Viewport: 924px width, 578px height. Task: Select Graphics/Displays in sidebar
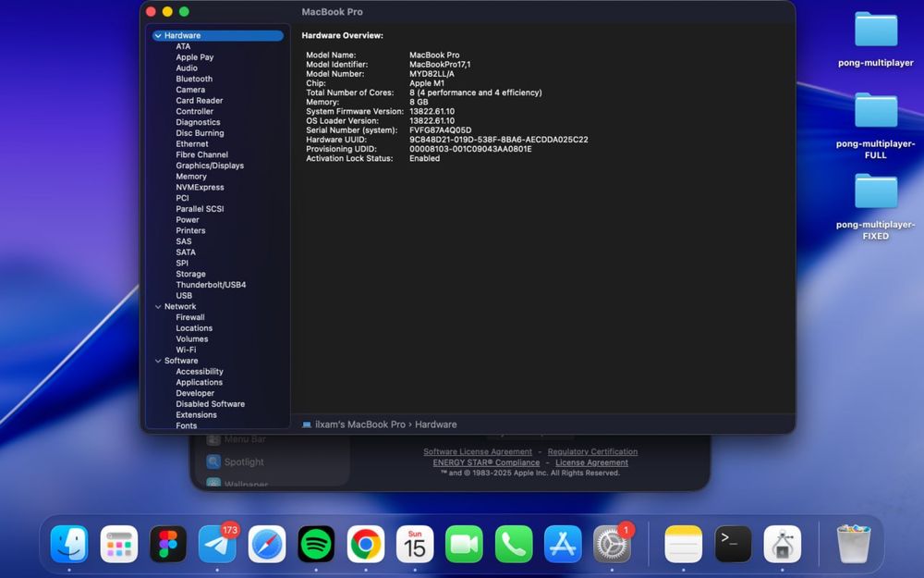pos(210,166)
